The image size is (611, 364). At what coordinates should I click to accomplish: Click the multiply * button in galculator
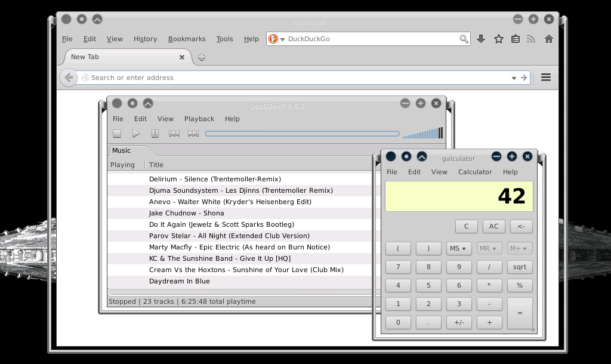(x=489, y=285)
